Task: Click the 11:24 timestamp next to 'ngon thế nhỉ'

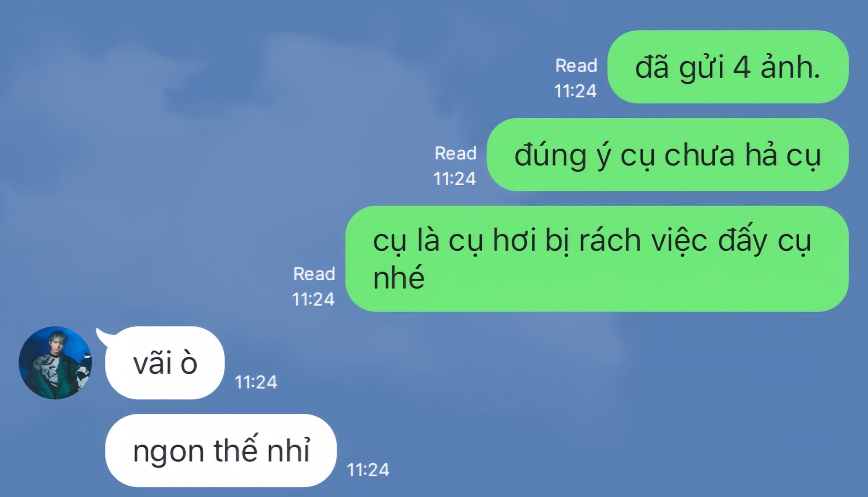Action: [x=368, y=470]
